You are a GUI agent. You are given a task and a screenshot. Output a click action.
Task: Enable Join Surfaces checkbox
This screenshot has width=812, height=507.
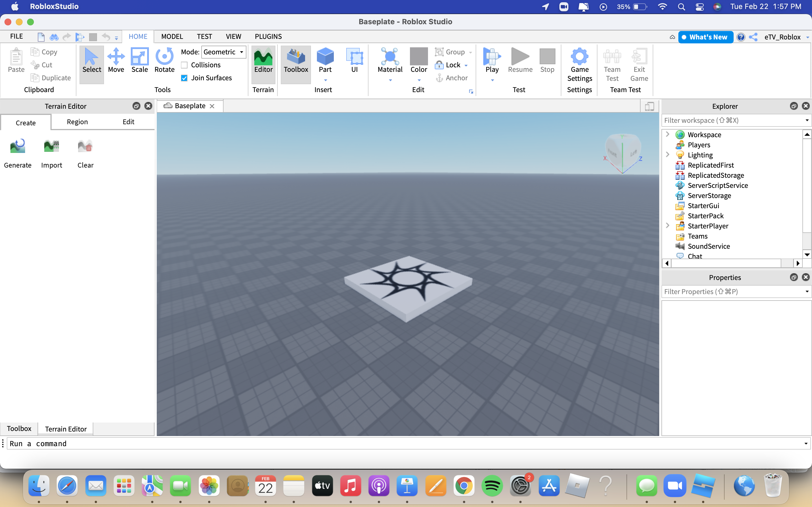click(x=184, y=77)
